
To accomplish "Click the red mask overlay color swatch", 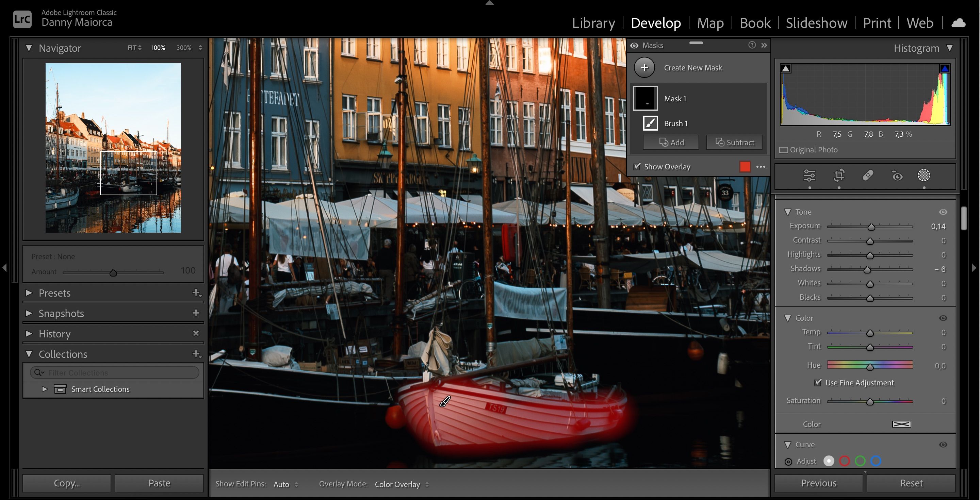I will tap(745, 167).
